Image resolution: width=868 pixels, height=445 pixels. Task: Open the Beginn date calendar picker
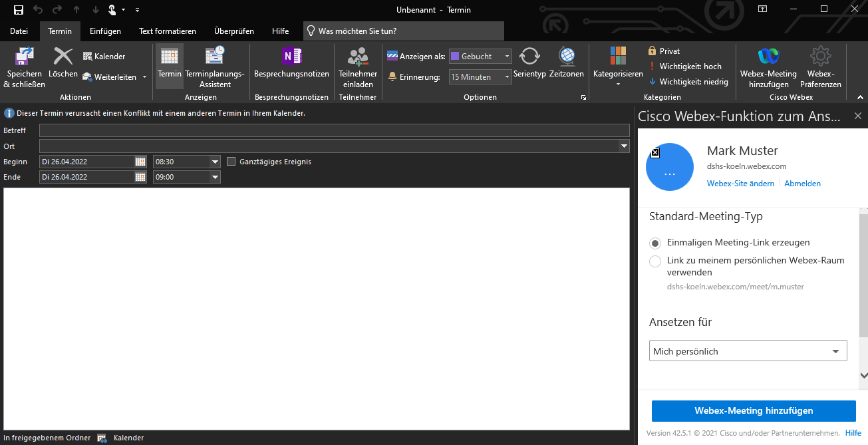pyautogui.click(x=140, y=162)
